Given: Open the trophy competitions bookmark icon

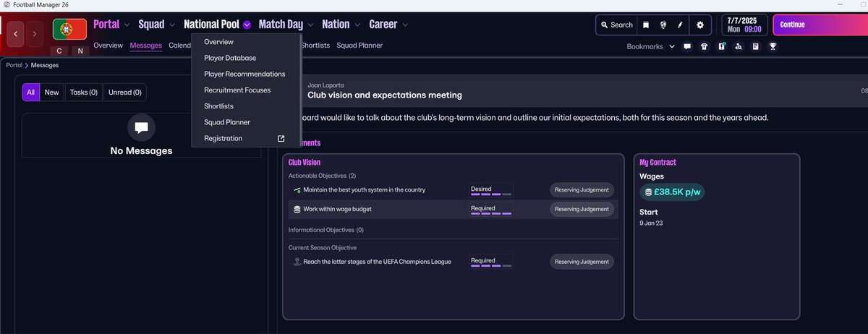Looking at the screenshot, I should click(x=773, y=46).
